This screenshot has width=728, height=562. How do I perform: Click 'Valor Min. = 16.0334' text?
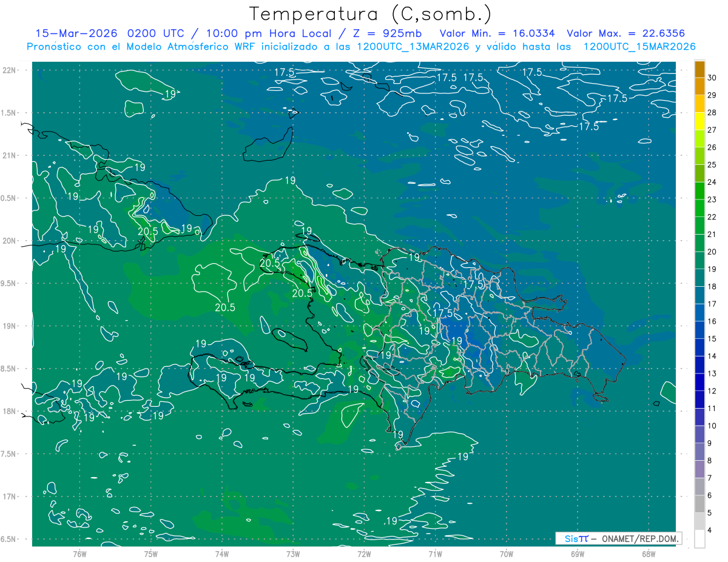[x=498, y=33]
